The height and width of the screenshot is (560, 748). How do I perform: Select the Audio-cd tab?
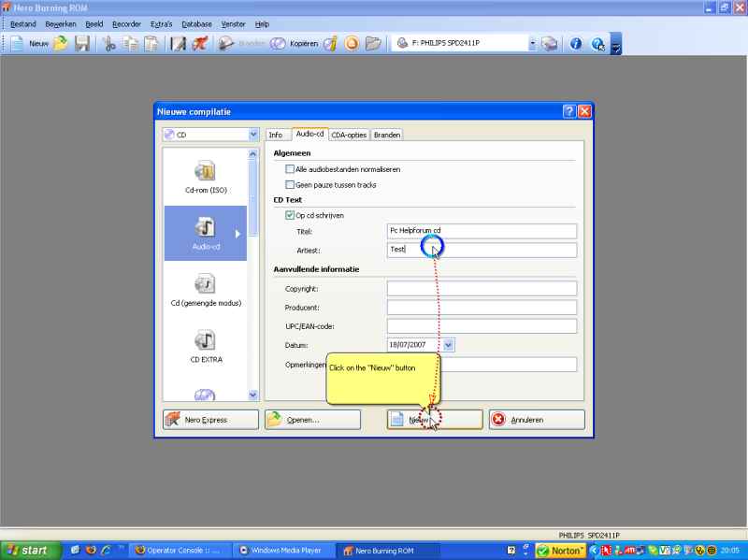(x=309, y=134)
